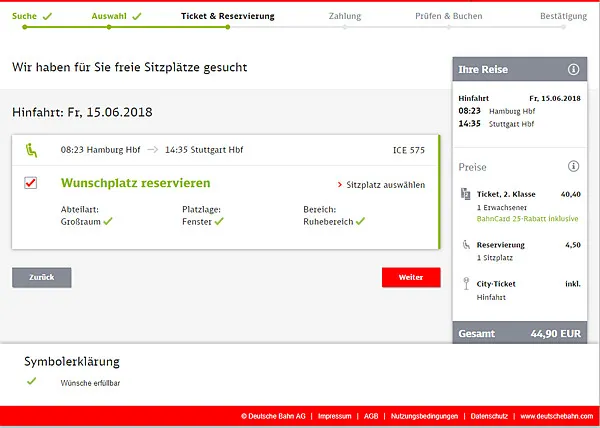Jump to the Prüfen & Buchen step
The width and height of the screenshot is (600, 428).
(448, 16)
